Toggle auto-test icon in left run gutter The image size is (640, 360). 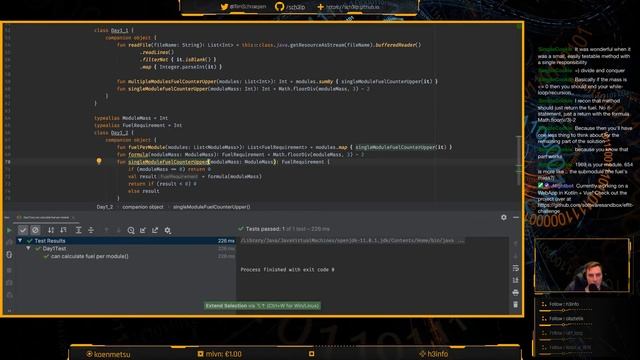click(x=9, y=255)
